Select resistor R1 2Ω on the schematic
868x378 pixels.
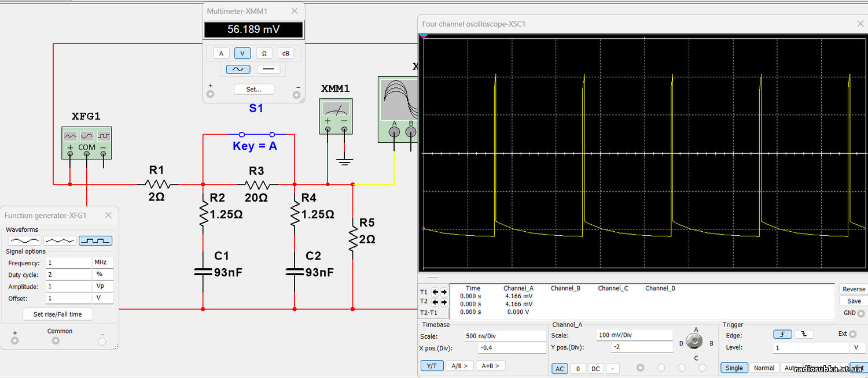click(157, 184)
